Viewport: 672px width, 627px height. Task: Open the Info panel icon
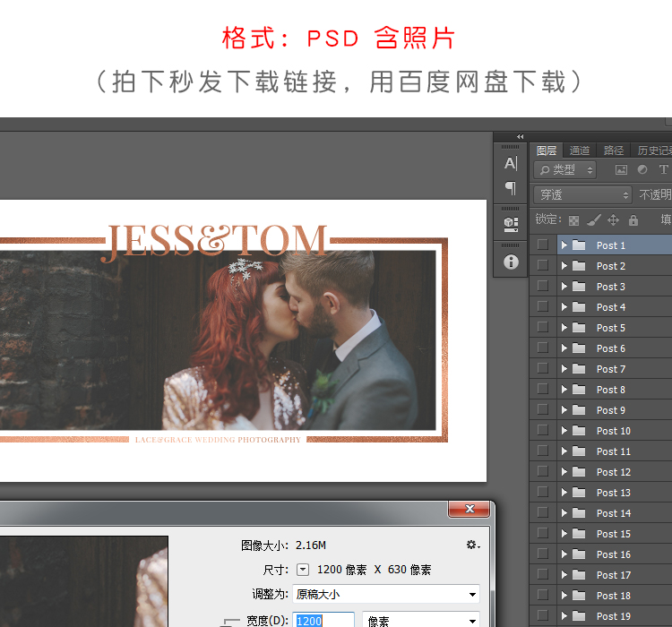(x=511, y=262)
